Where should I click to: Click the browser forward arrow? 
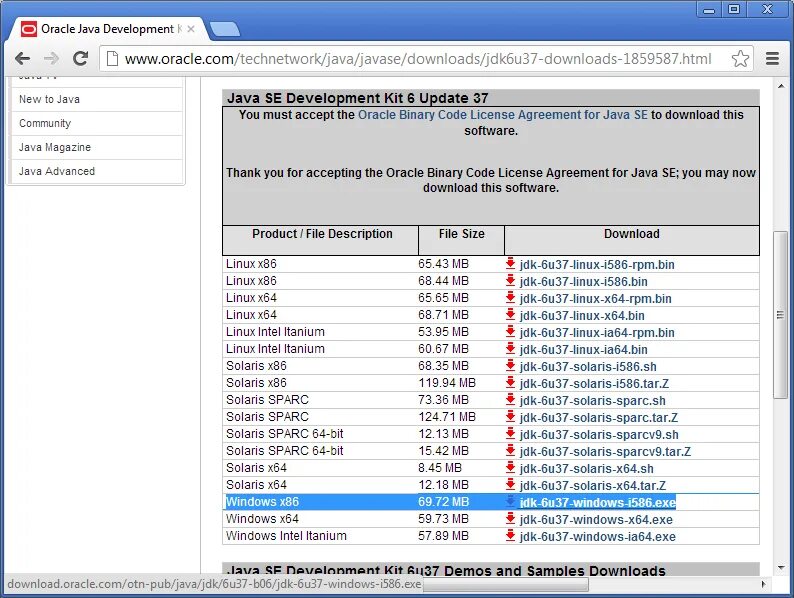pyautogui.click(x=52, y=59)
